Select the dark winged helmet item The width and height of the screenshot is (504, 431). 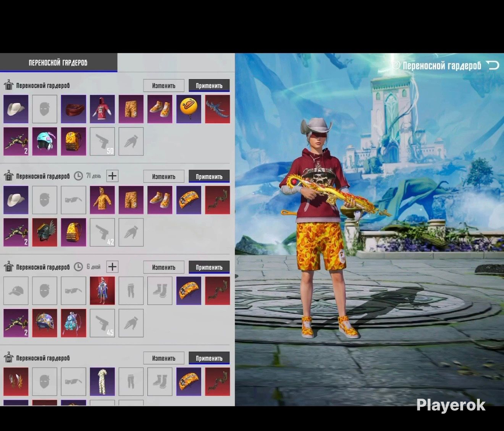pos(45,233)
